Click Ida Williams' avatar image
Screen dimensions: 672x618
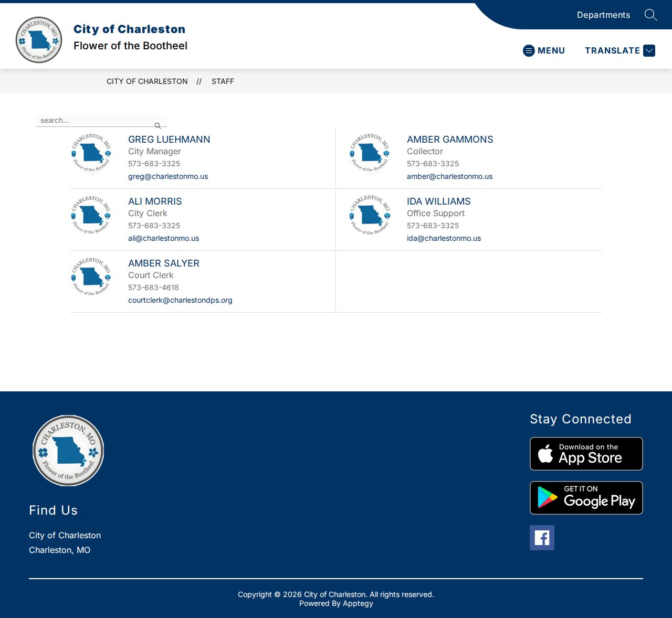click(370, 215)
